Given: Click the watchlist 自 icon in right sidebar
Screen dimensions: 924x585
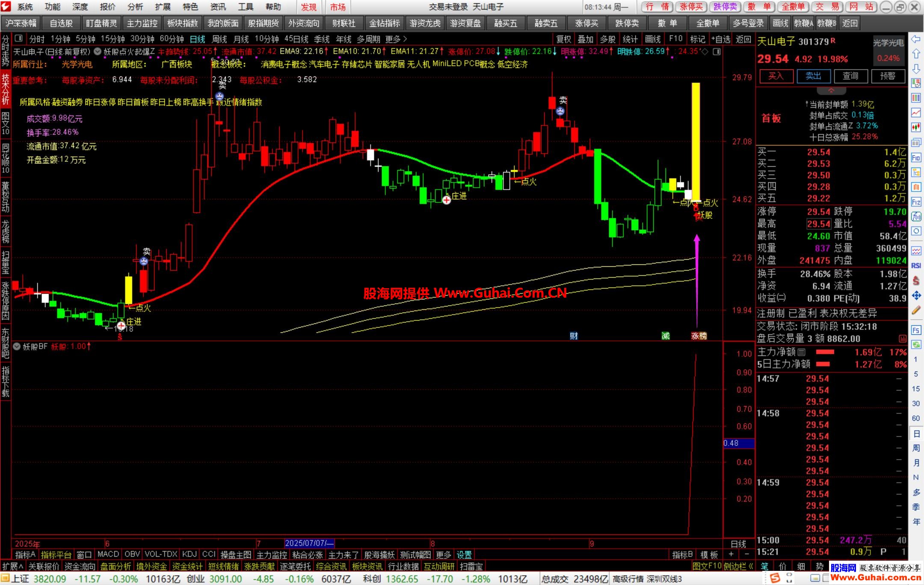Looking at the screenshot, I should pos(916,187).
